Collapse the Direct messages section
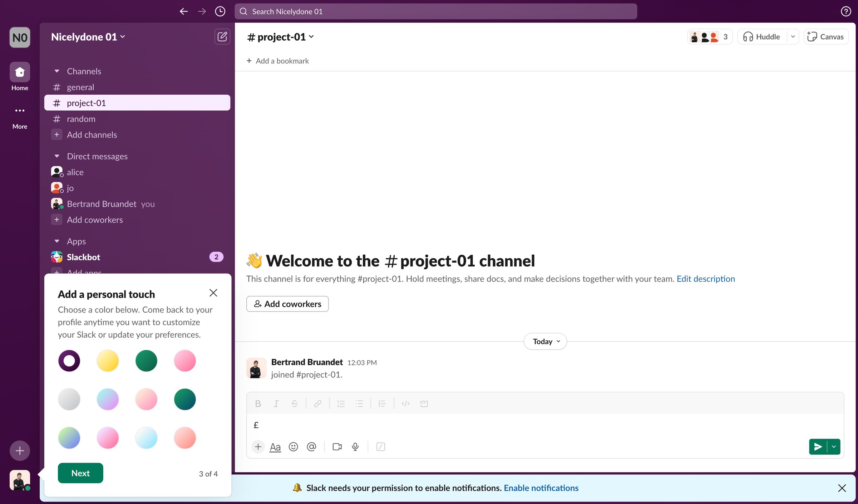Image resolution: width=858 pixels, height=504 pixels. [x=57, y=156]
